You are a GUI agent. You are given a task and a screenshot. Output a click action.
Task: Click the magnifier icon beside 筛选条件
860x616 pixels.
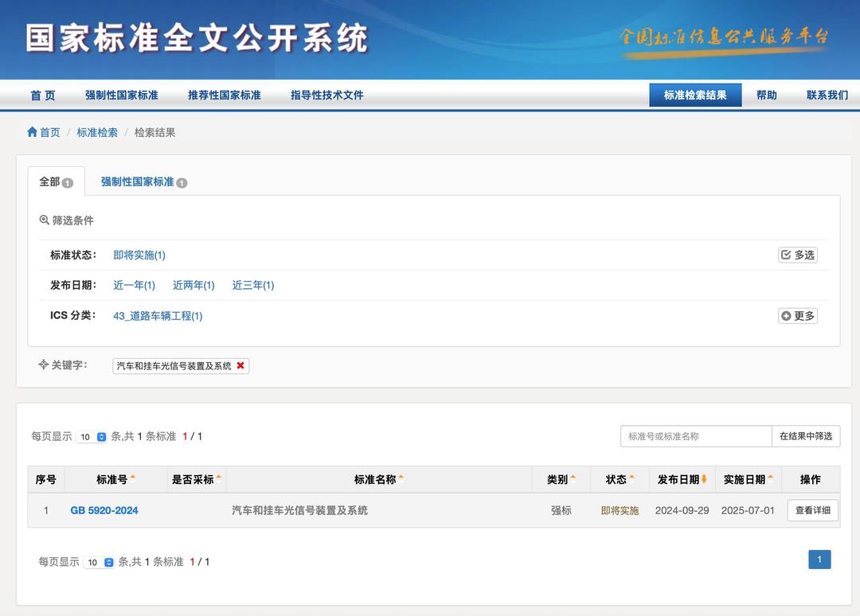coord(44,220)
